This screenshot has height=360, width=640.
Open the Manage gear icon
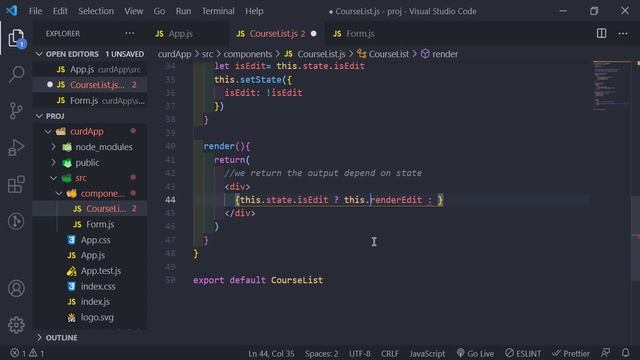coord(16,325)
